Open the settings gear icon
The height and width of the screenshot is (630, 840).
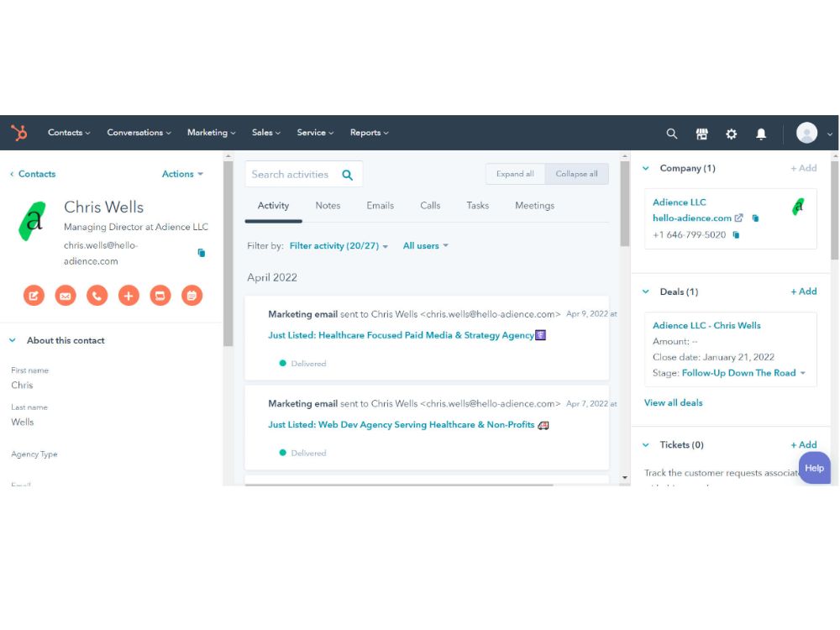point(731,134)
